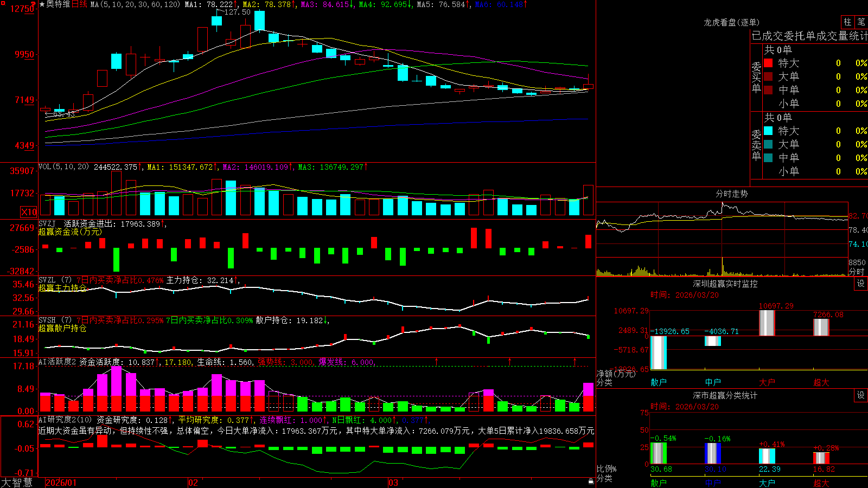This screenshot has height=488, width=868.
Task: Click the 大智慧 logo label
Action: tap(17, 483)
